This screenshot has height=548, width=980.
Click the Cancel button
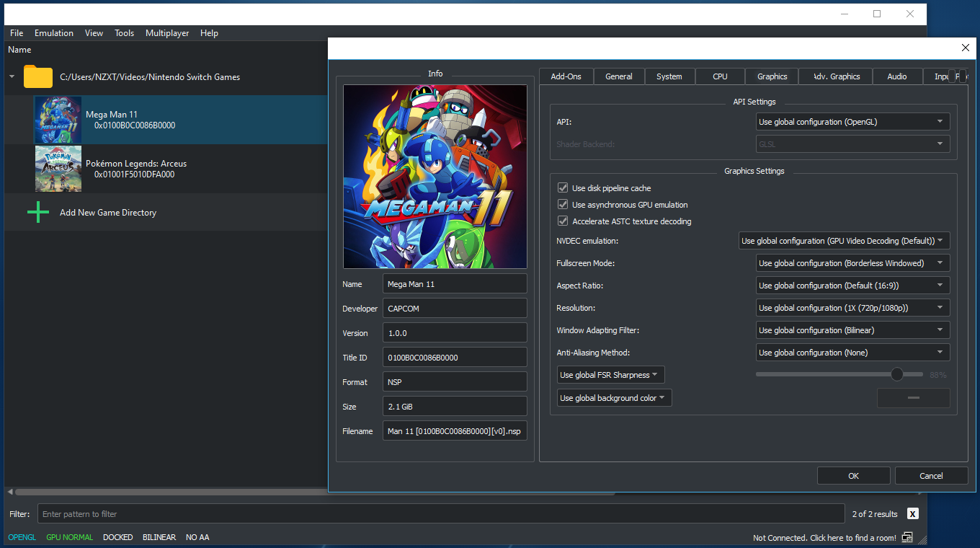pos(931,476)
